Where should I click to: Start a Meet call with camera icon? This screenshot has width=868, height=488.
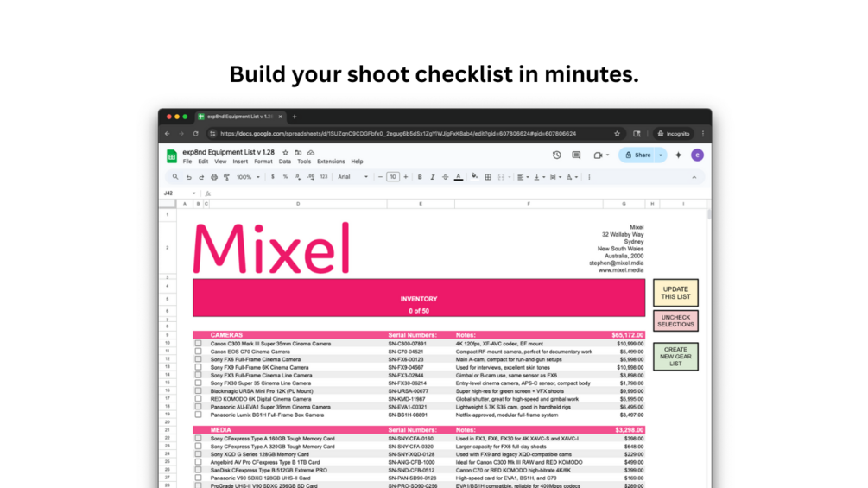600,155
